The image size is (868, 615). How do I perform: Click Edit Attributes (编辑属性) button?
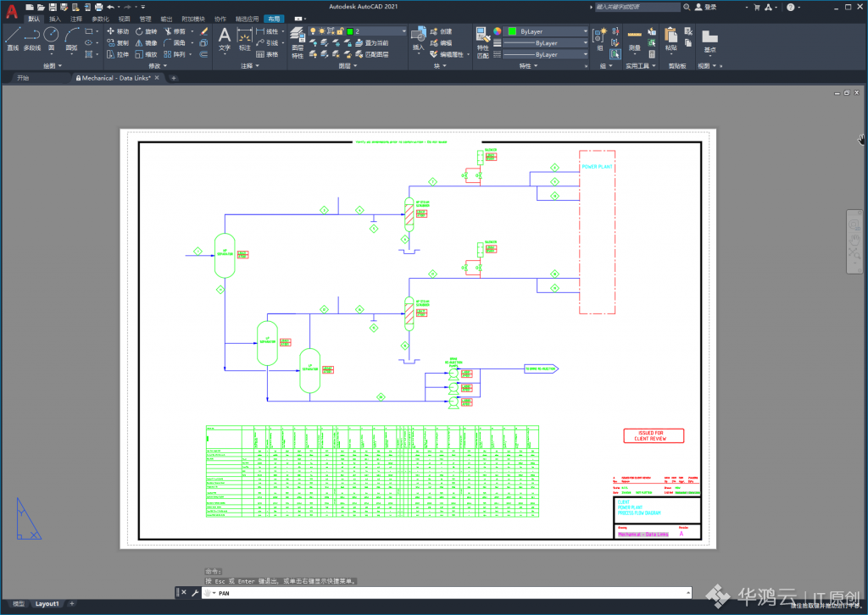(448, 54)
